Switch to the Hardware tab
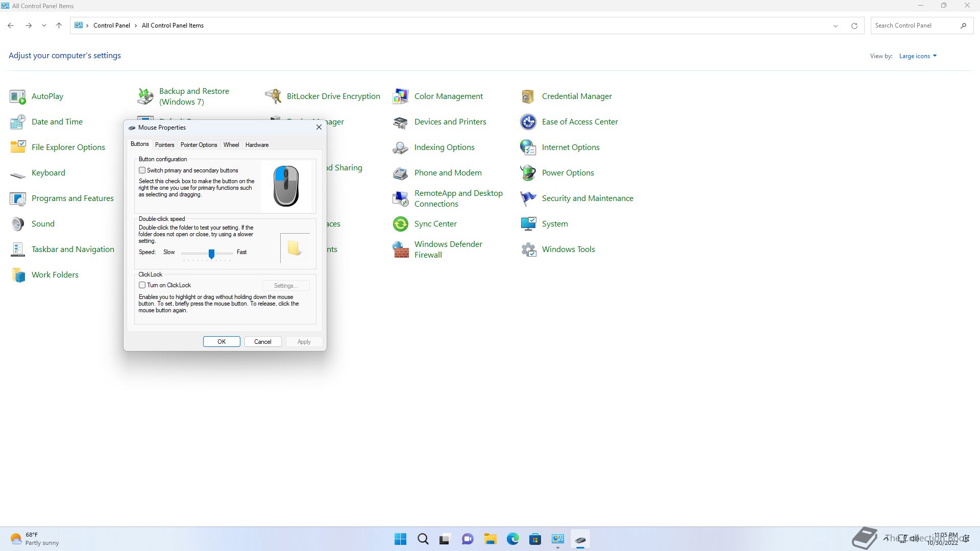 click(x=257, y=145)
